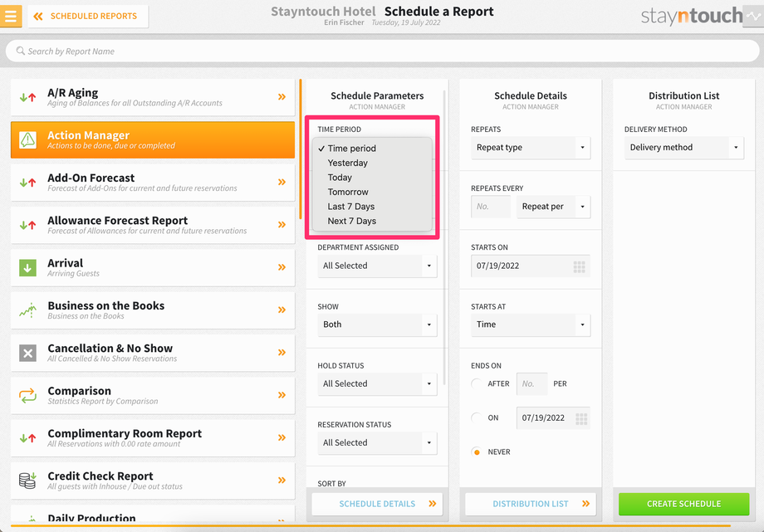
Task: Open the Show dropdown set to Both
Action: tap(377, 325)
